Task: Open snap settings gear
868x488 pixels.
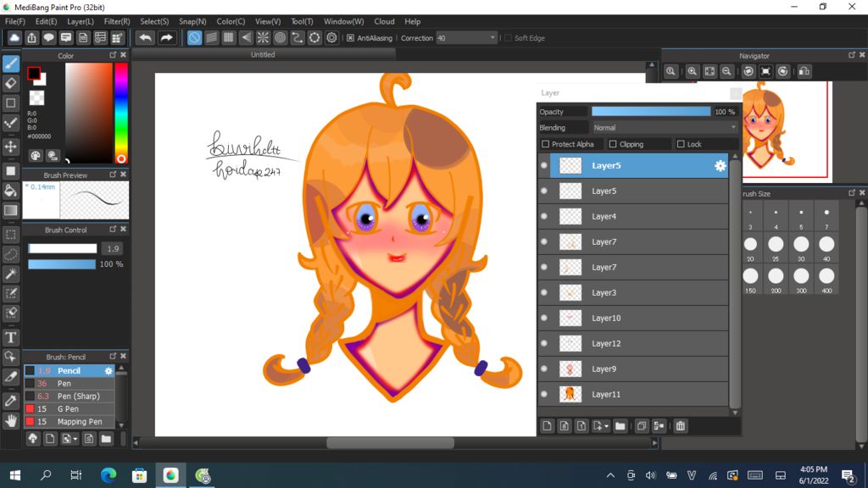Action: pos(331,37)
